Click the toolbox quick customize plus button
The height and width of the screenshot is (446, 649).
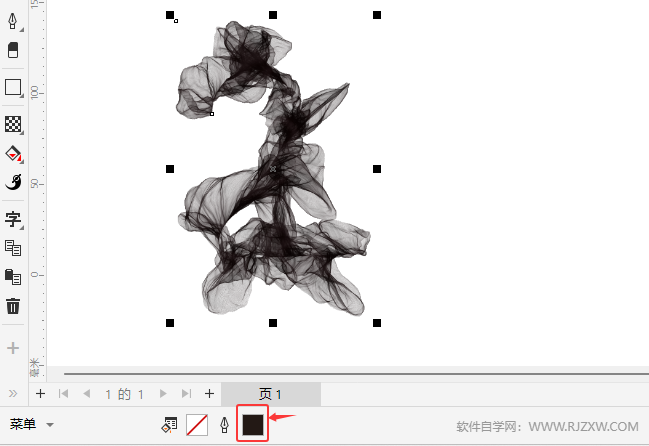pyautogui.click(x=13, y=348)
